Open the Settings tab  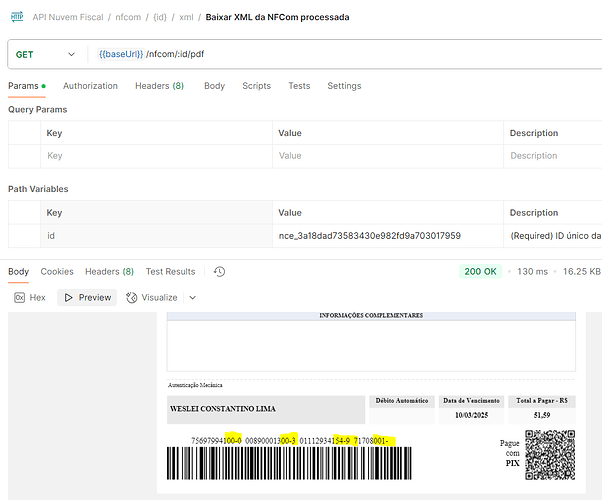344,86
